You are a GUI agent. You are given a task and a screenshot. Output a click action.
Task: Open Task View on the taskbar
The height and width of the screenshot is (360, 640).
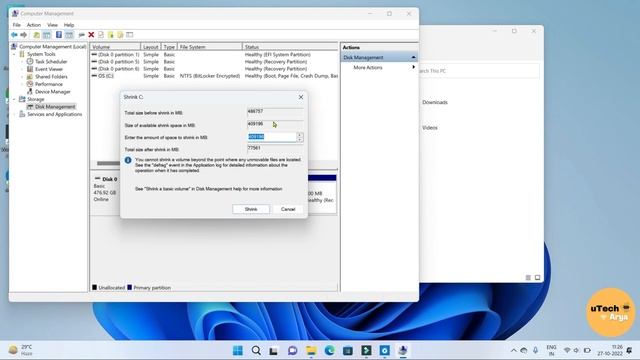pyautogui.click(x=274, y=350)
